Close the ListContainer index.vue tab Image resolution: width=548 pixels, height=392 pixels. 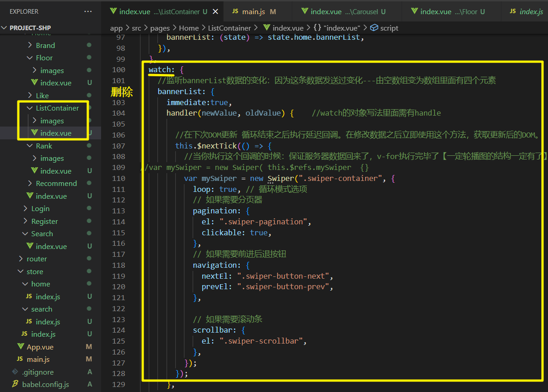[215, 11]
